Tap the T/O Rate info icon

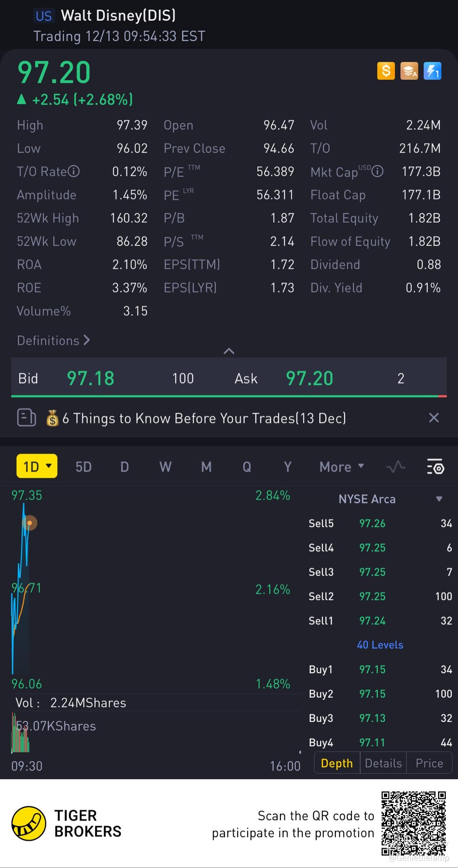74,171
